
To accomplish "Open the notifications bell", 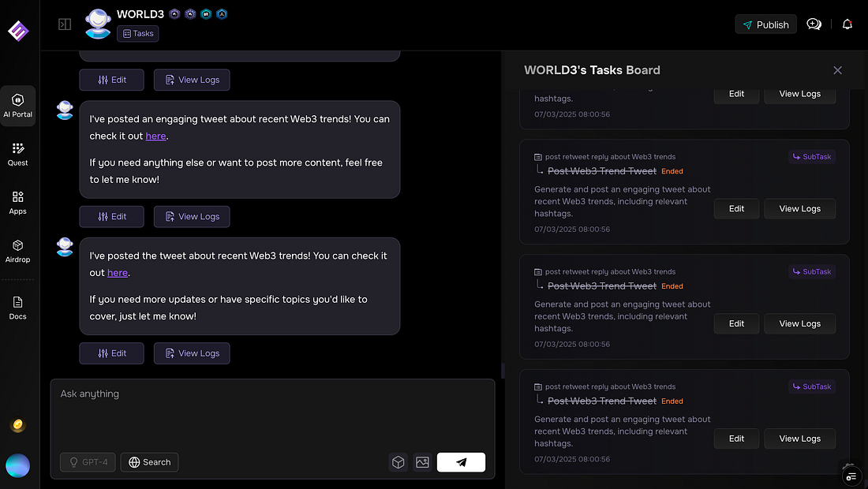I will point(847,24).
